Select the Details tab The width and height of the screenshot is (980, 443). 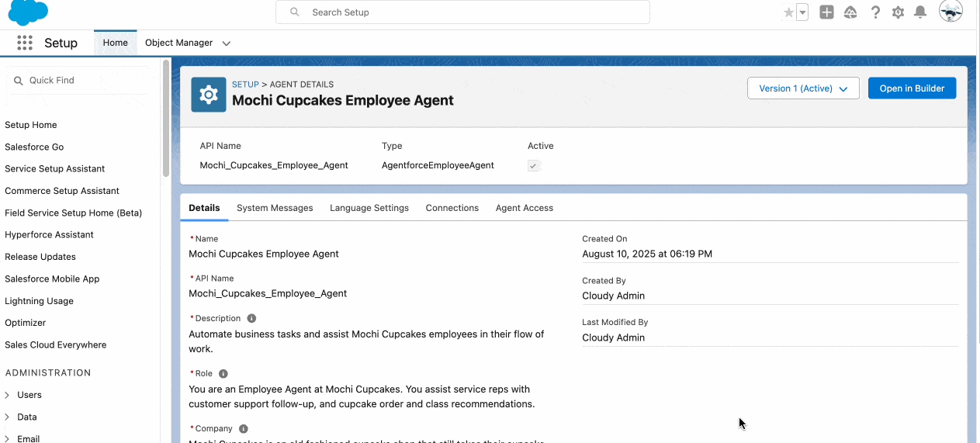click(204, 208)
